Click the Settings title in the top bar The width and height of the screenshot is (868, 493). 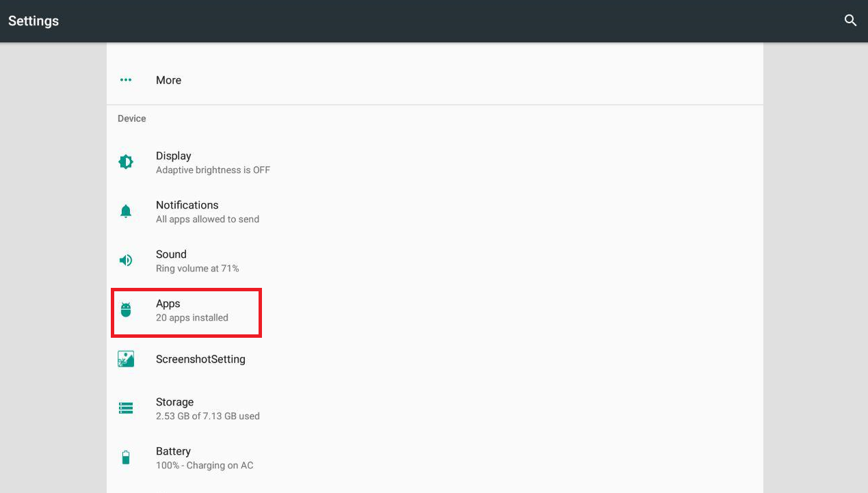tap(34, 21)
